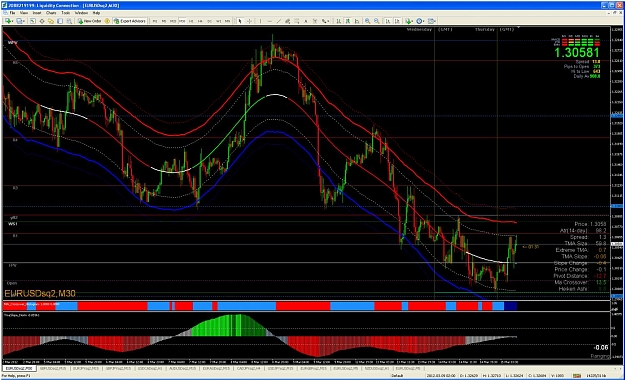The image size is (625, 380).
Task: Open the Periods clock dropdown
Action: [420, 21]
